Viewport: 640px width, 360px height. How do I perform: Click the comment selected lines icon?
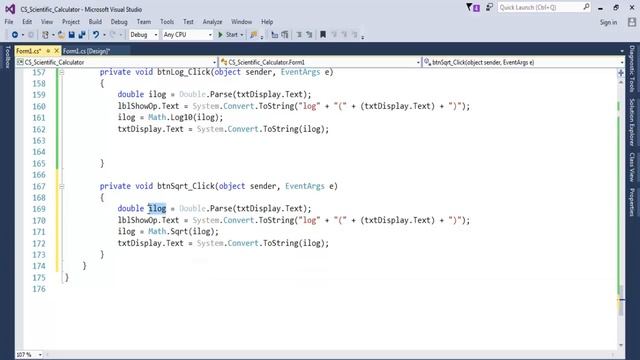[274, 35]
